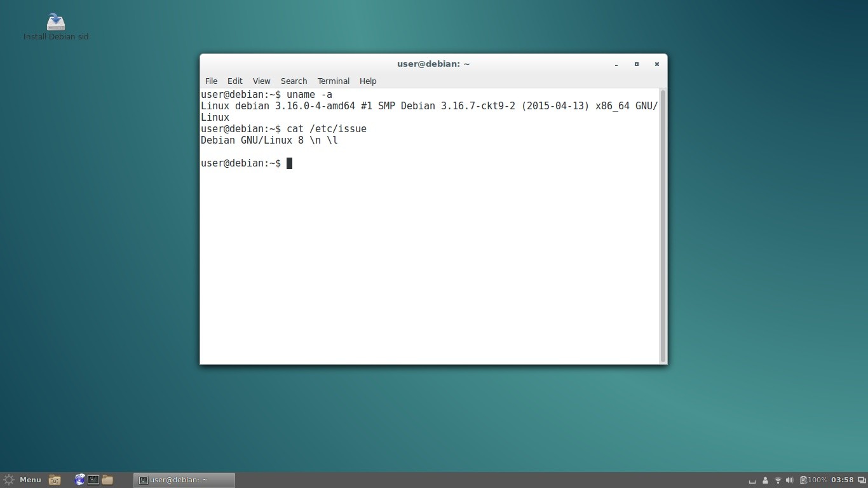The width and height of the screenshot is (868, 488).
Task: Open the Install Debian sid desktop icon
Action: 56,24
